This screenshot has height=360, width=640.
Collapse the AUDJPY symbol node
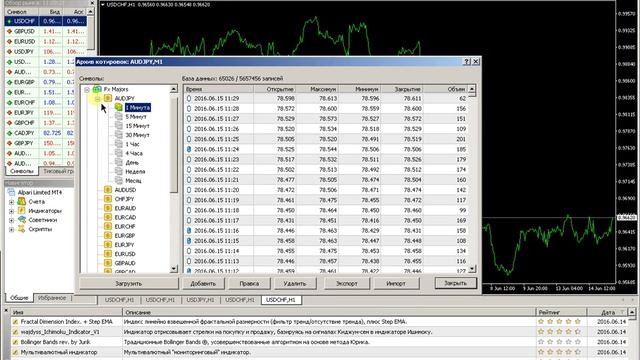[x=97, y=98]
